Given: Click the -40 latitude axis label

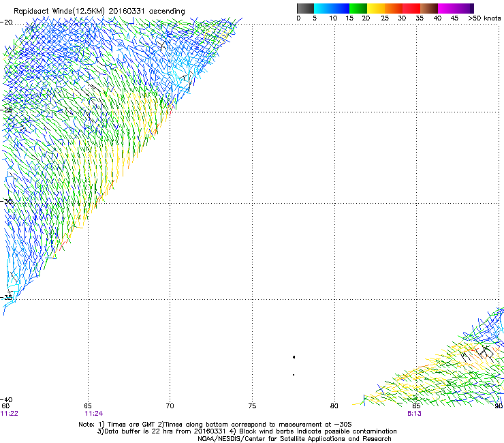Looking at the screenshot, I should coord(6,399).
